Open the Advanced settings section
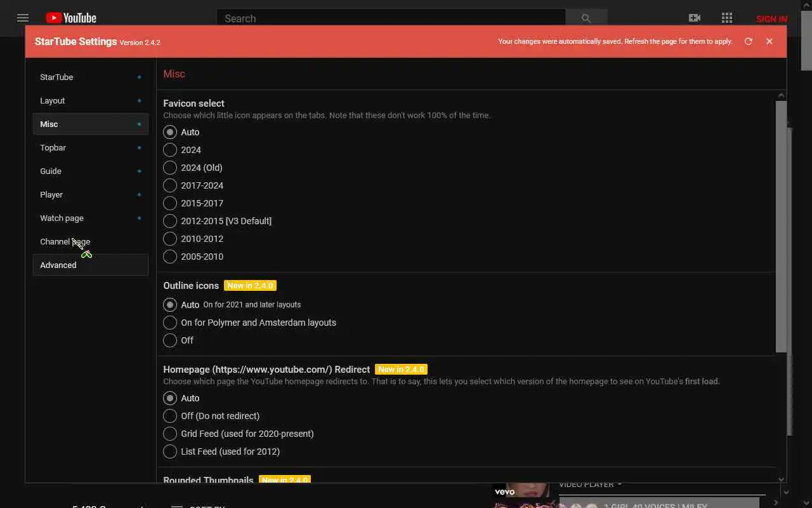 [x=90, y=265]
